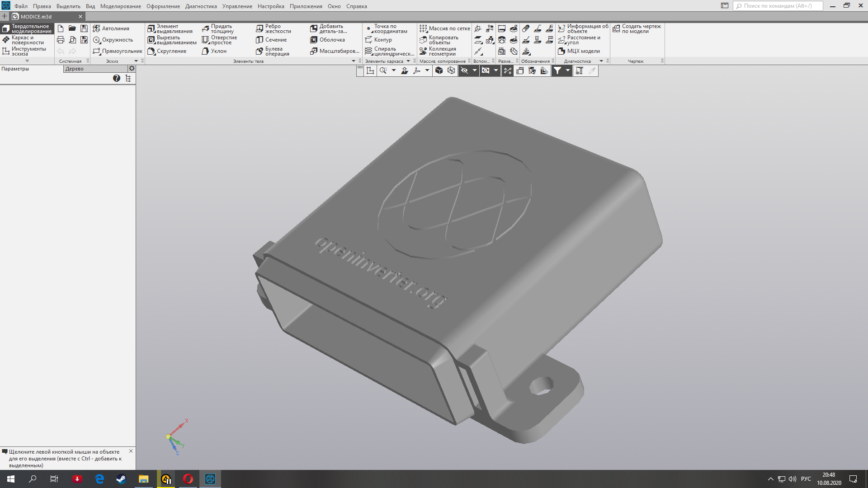This screenshot has height=488, width=868.
Task: Click the command search field
Action: click(781, 6)
